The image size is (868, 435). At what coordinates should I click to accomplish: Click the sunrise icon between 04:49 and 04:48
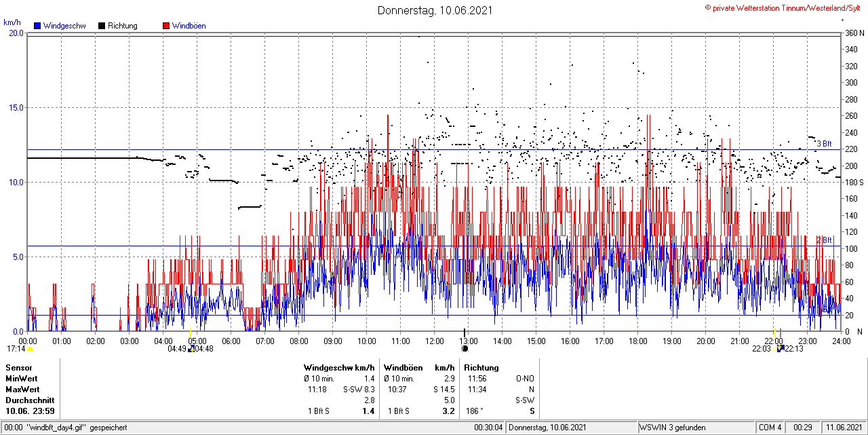pyautogui.click(x=191, y=349)
